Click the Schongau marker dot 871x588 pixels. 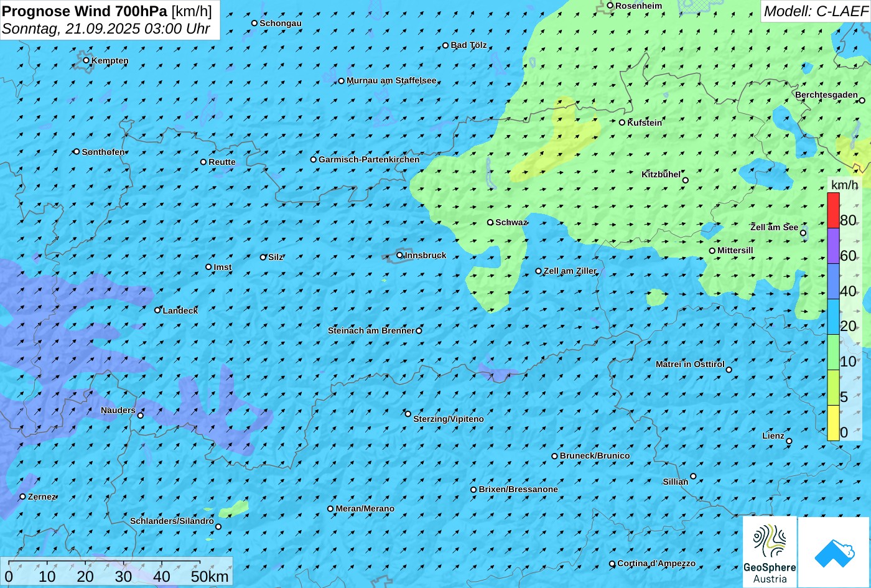click(254, 23)
